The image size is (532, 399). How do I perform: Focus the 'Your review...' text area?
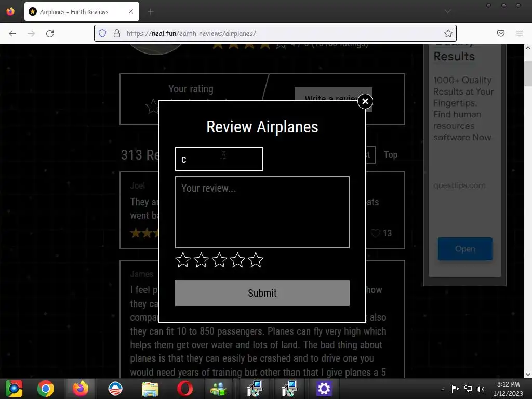262,212
